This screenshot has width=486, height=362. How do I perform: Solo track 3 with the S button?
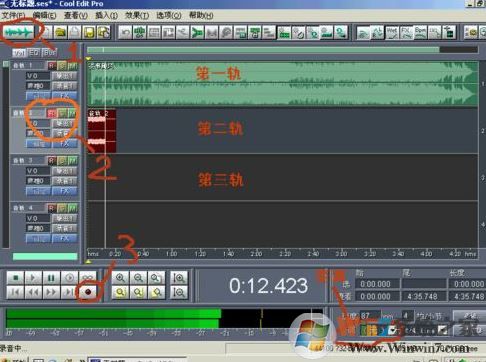62,161
